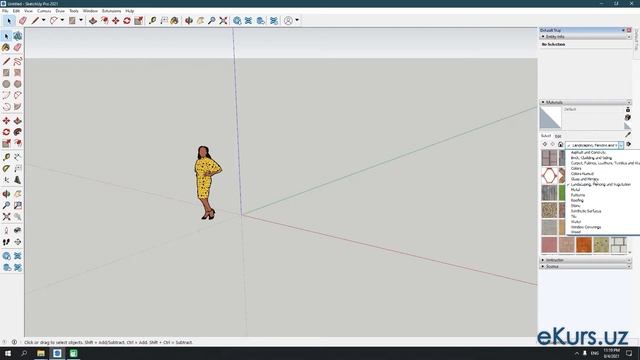Select the Follow Me tool
The width and height of the screenshot is (640, 360).
coord(18,132)
